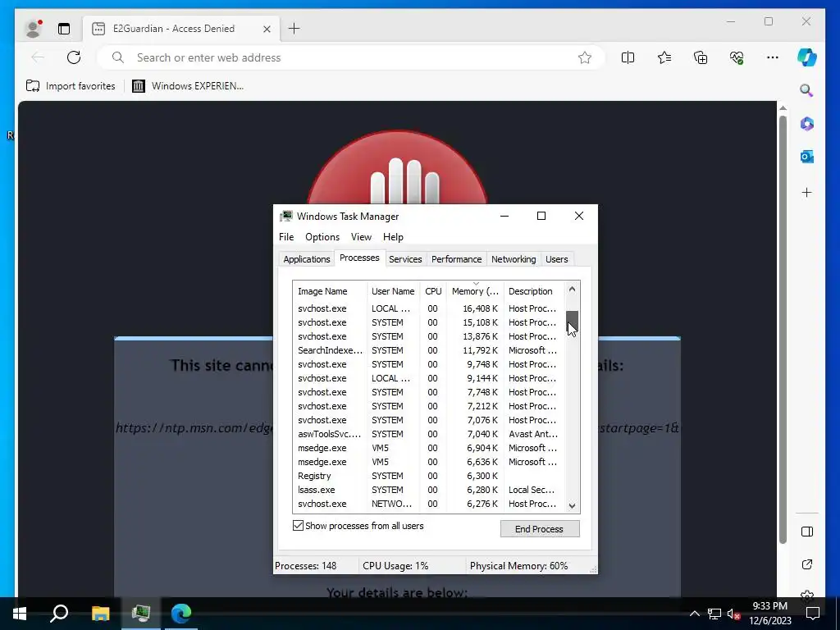Open a new Edge tab

point(294,29)
